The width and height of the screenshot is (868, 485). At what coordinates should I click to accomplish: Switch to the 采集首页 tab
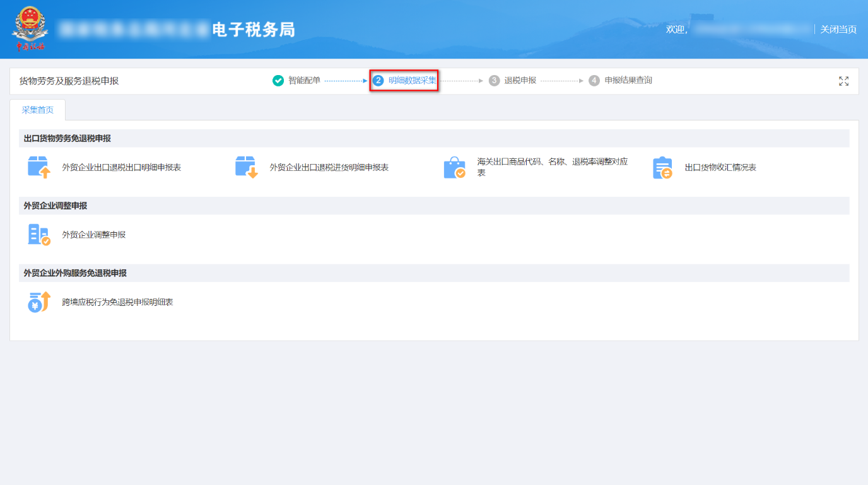pyautogui.click(x=37, y=110)
